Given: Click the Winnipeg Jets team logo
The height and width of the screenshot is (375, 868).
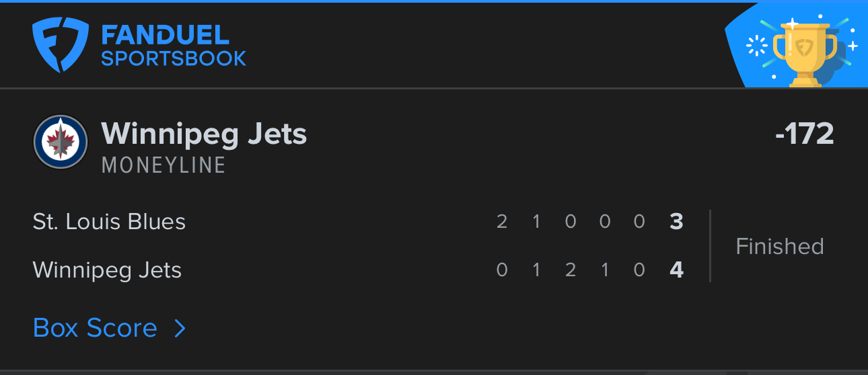Looking at the screenshot, I should pyautogui.click(x=61, y=142).
